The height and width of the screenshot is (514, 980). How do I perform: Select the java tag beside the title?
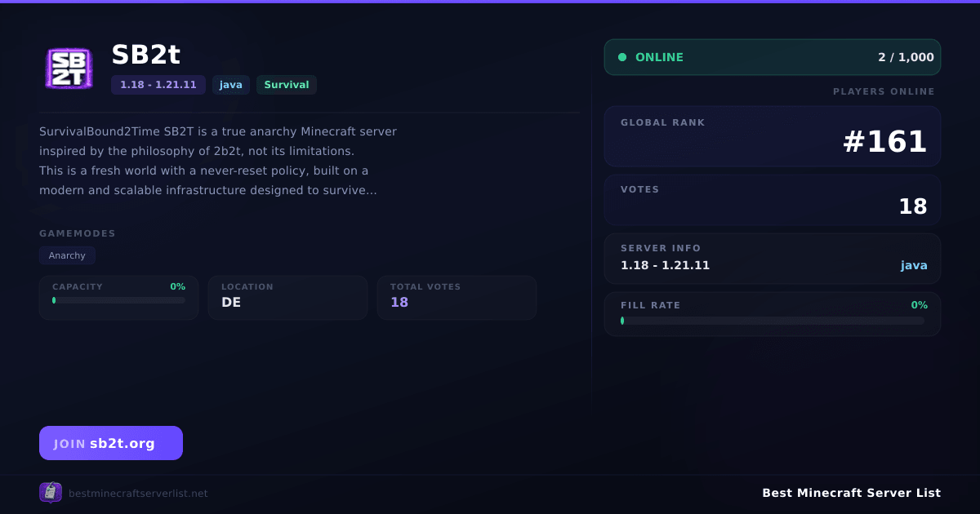pyautogui.click(x=231, y=85)
